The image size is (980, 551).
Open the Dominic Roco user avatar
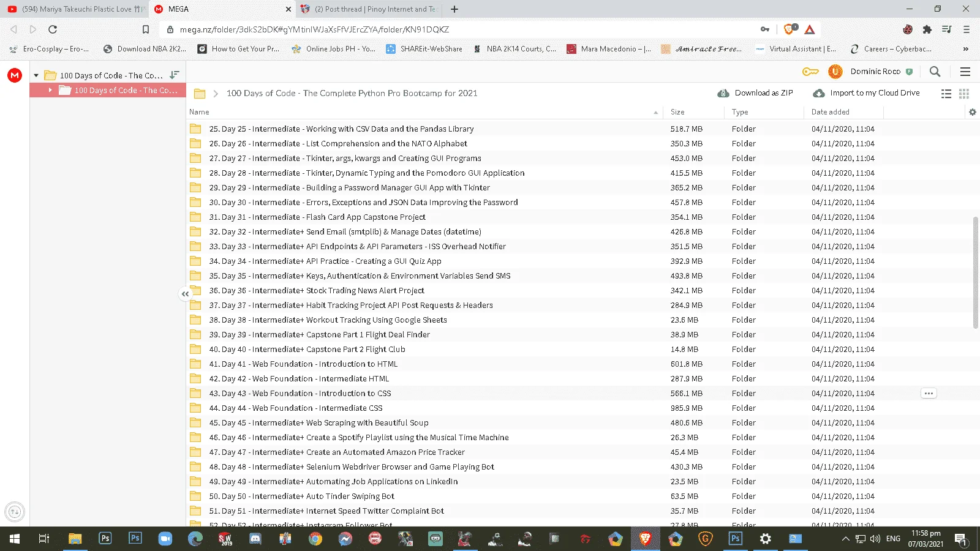(835, 72)
